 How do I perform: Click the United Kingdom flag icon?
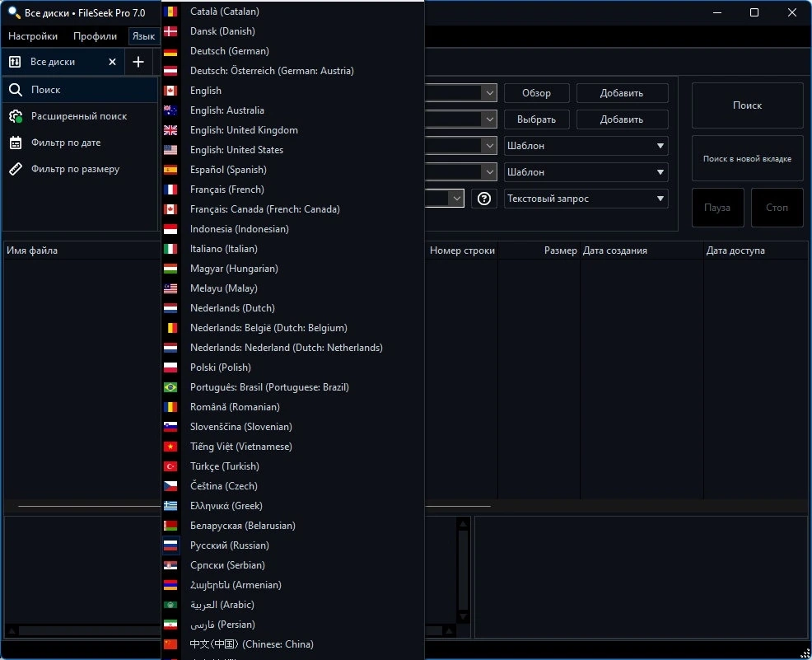(170, 130)
